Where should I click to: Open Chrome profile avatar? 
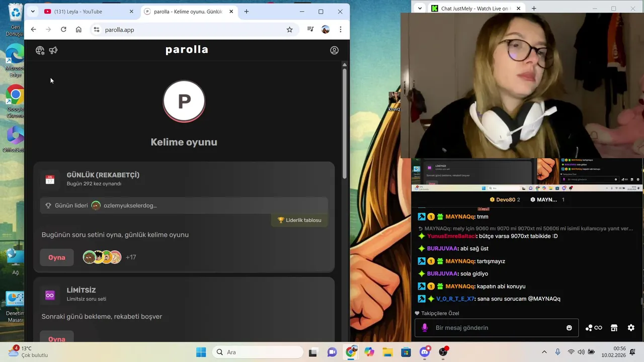pyautogui.click(x=326, y=30)
